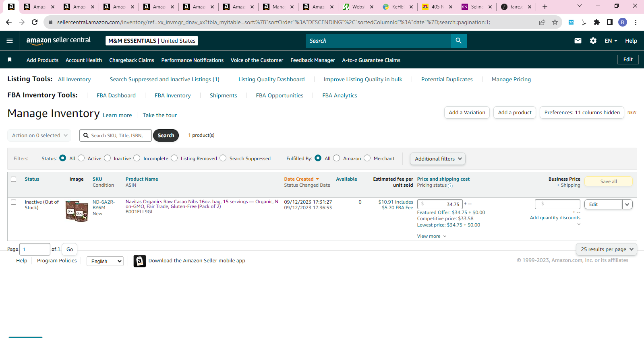The height and width of the screenshot is (338, 644).
Task: Open the Listing Quality Dashboard link
Action: pyautogui.click(x=271, y=79)
